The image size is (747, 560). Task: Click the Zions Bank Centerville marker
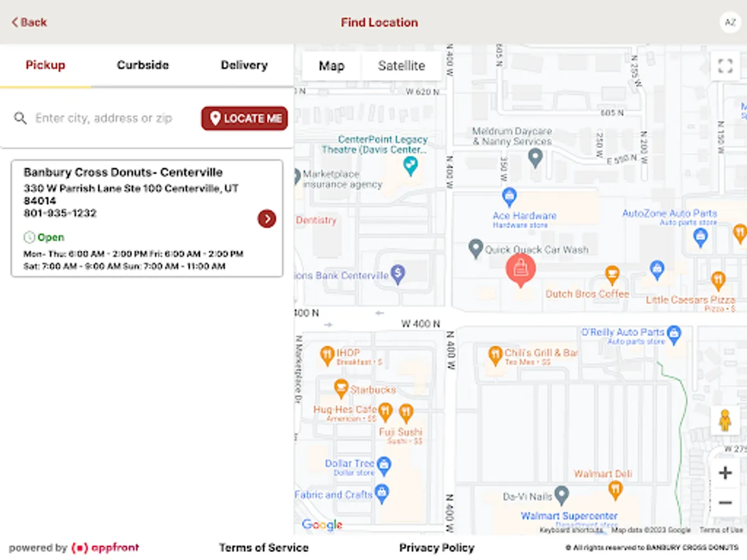point(398,273)
